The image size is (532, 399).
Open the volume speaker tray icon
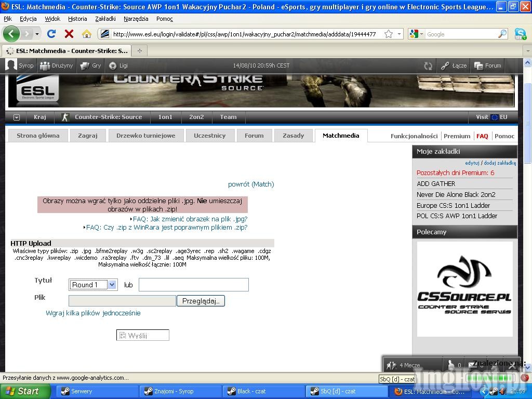click(x=502, y=392)
